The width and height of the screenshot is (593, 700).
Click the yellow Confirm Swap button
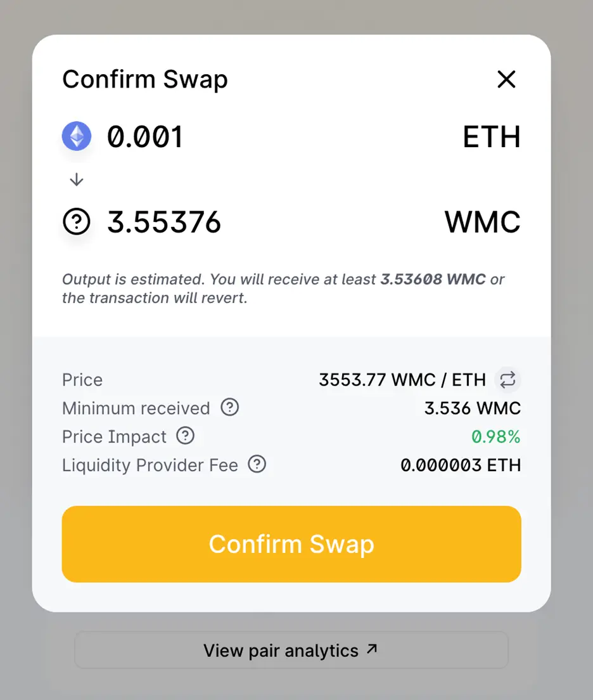[x=291, y=544]
